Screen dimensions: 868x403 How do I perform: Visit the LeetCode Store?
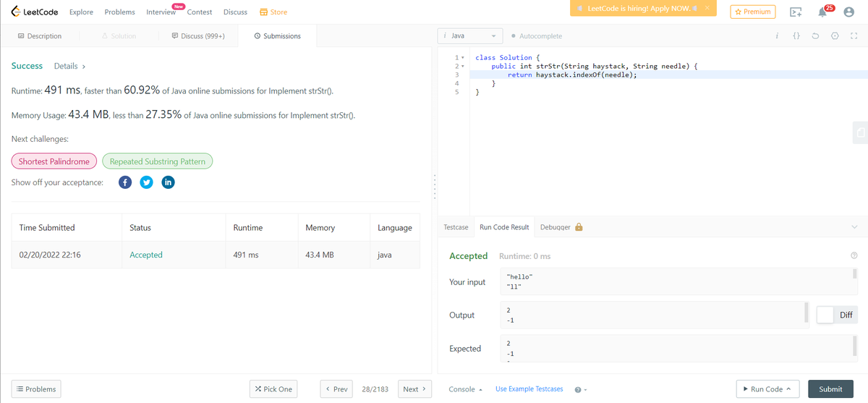(x=273, y=12)
